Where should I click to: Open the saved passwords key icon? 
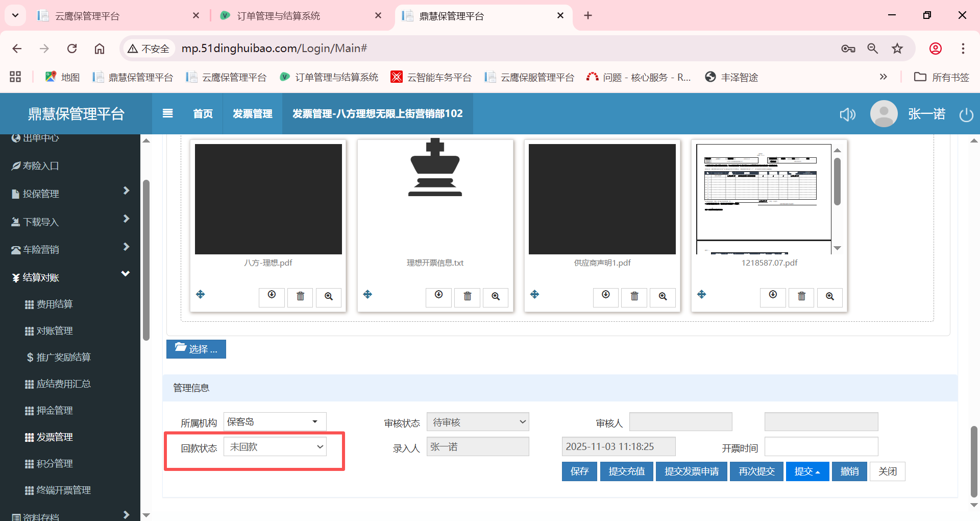tap(848, 49)
